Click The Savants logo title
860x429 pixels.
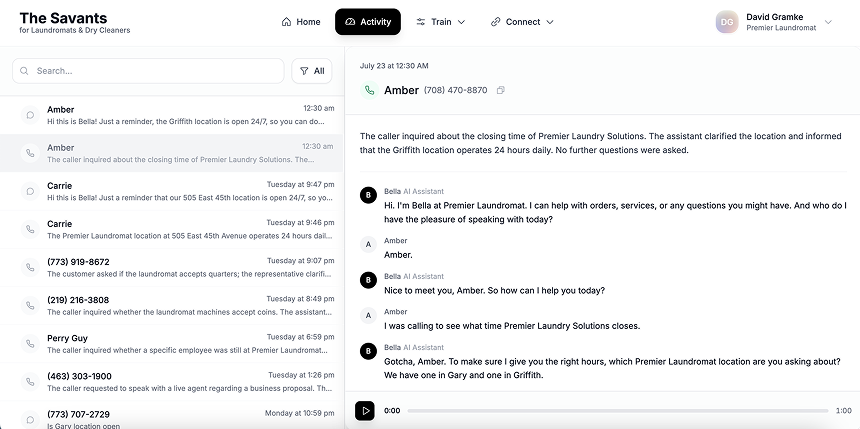[63, 18]
